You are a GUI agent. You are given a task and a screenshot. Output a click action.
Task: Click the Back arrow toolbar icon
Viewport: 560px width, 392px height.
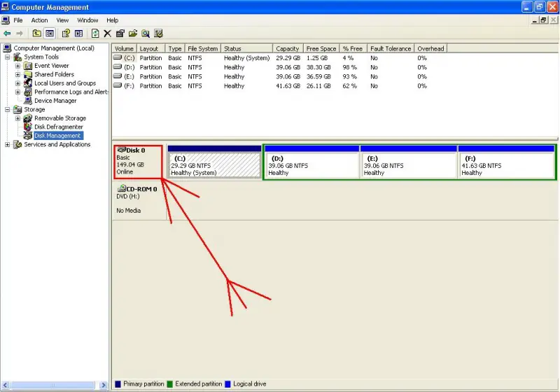tap(7, 33)
